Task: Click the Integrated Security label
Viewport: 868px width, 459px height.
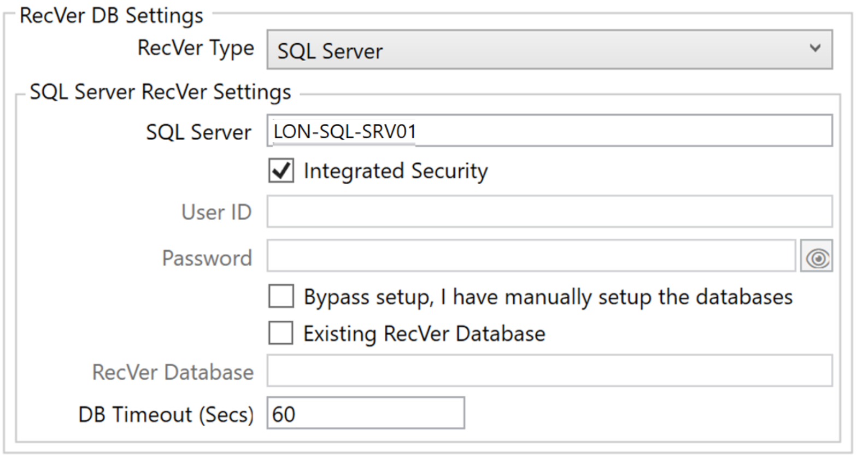Action: coord(396,171)
